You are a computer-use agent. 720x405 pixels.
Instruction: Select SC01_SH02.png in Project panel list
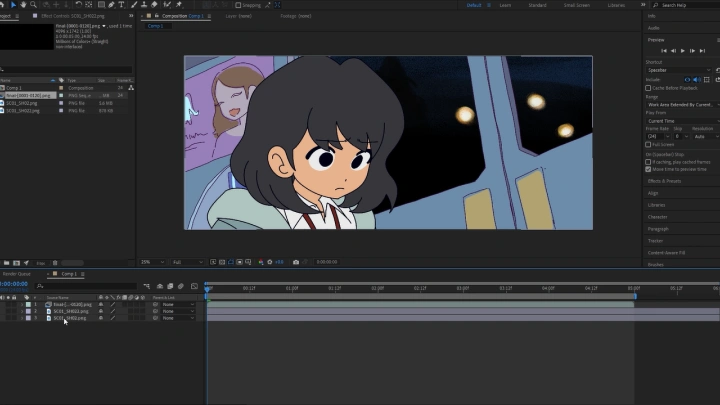22,103
